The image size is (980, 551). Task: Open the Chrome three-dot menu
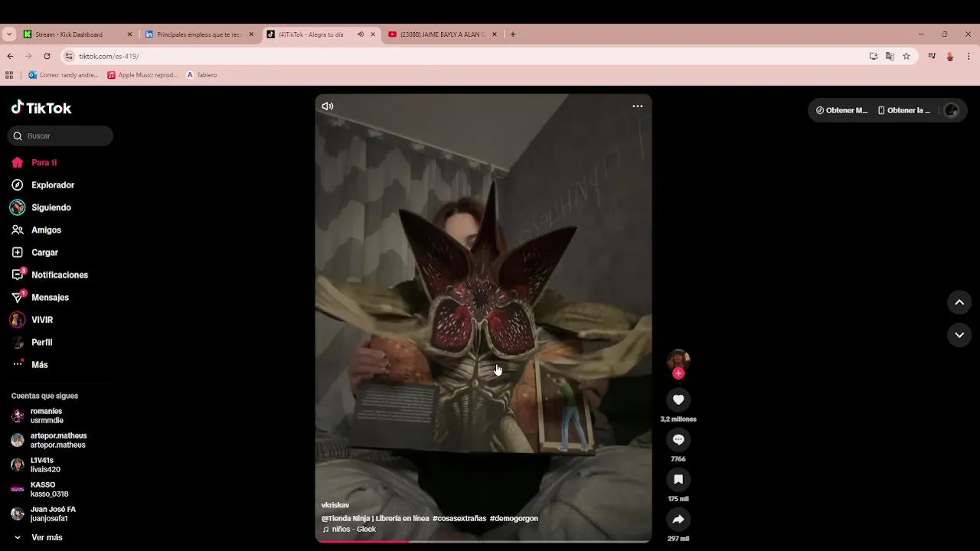[x=969, y=56]
